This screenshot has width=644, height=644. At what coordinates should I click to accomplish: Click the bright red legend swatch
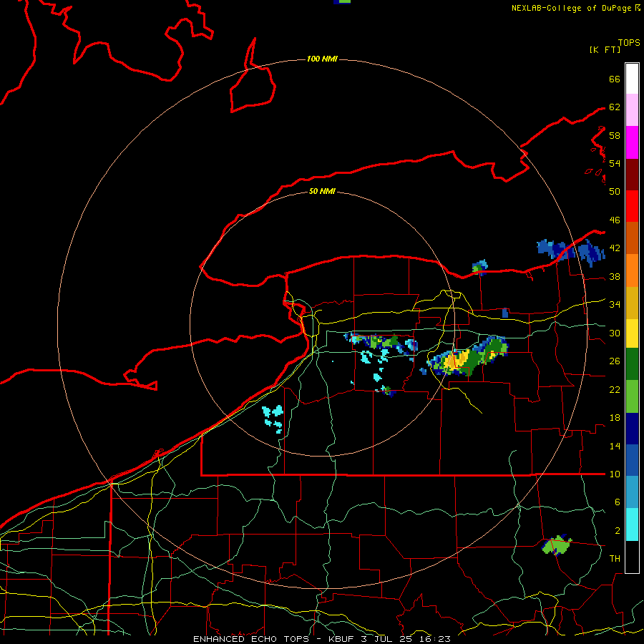point(632,206)
